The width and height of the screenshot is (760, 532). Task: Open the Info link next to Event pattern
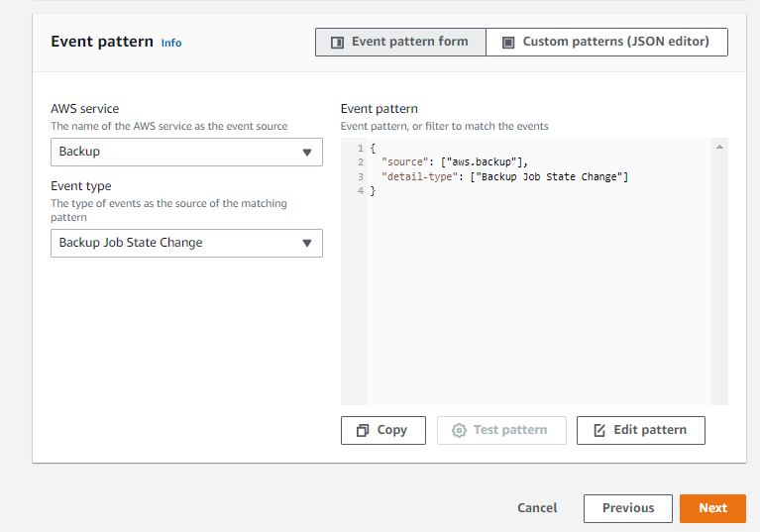[x=171, y=43]
